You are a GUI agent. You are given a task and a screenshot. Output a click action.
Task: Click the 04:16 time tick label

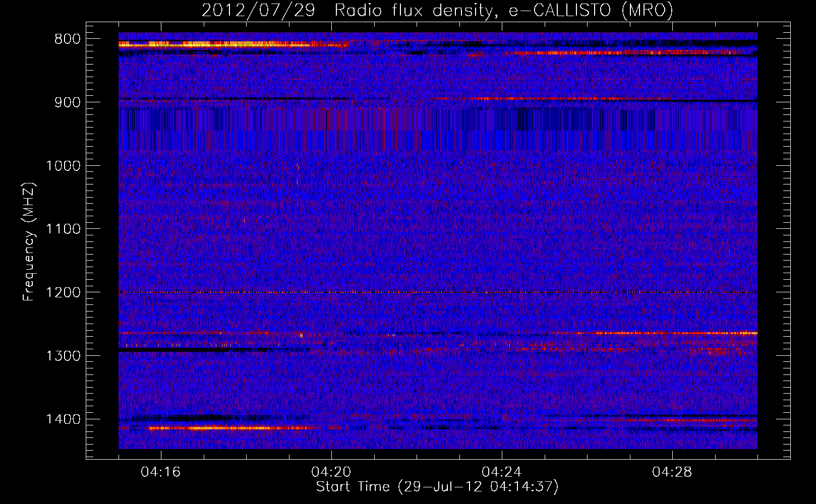coord(160,472)
